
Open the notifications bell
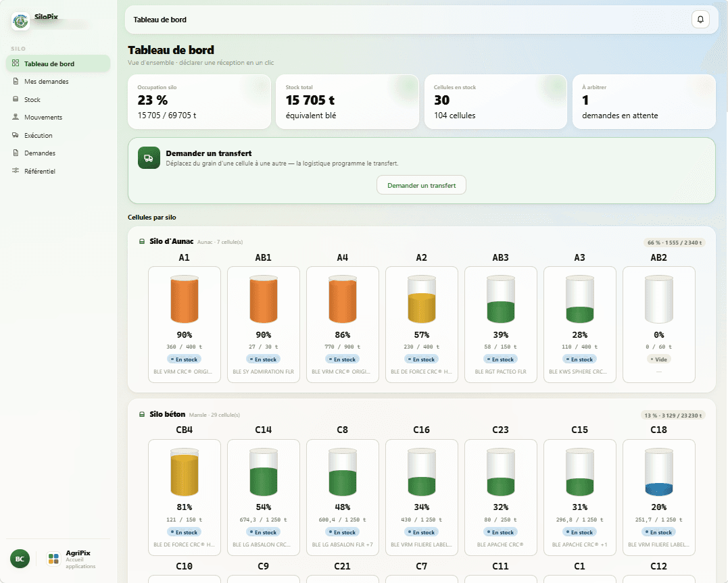700,20
